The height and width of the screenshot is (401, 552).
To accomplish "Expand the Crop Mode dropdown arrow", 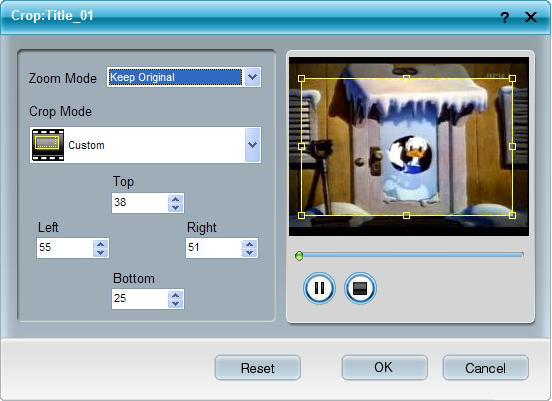I will [252, 145].
